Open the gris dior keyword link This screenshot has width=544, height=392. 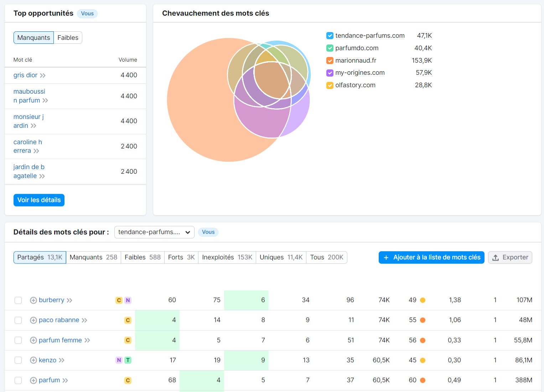pos(25,75)
